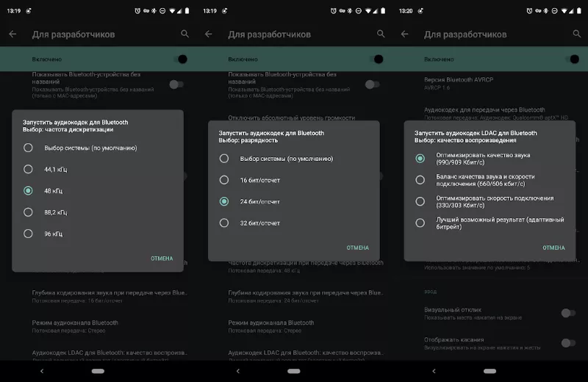Viewport: 588px width, 382px height.
Task: Tap back arrow in the right phone screen
Action: [404, 34]
